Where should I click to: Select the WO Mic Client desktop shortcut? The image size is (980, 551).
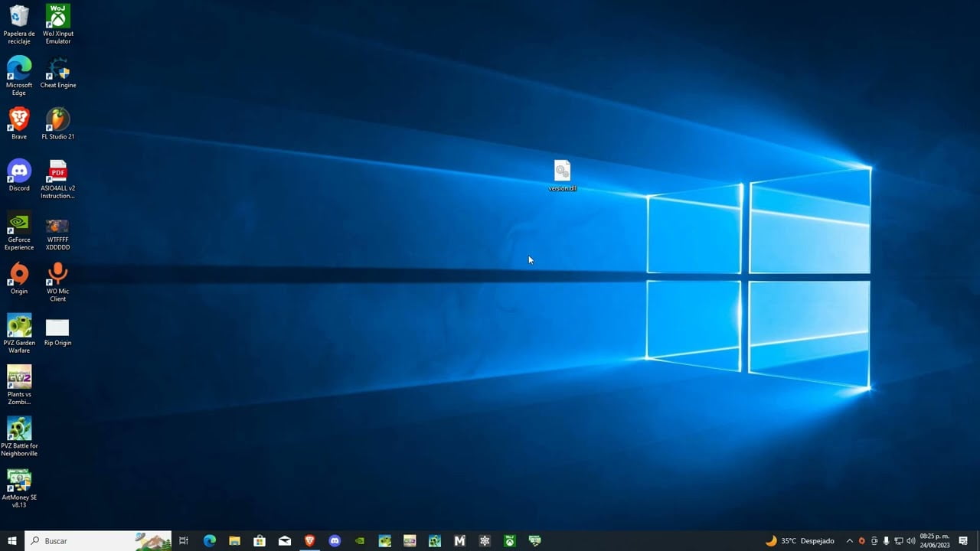(58, 282)
